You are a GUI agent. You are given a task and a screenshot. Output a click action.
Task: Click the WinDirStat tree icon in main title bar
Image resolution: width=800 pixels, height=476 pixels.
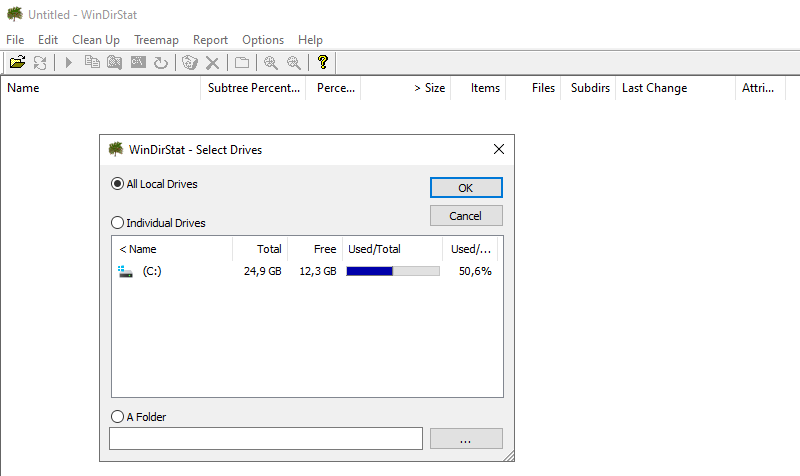15,14
